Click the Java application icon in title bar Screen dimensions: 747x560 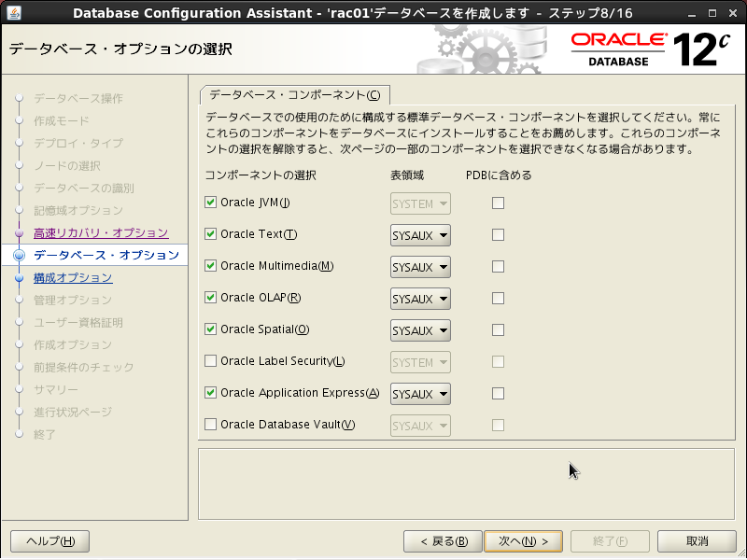14,12
